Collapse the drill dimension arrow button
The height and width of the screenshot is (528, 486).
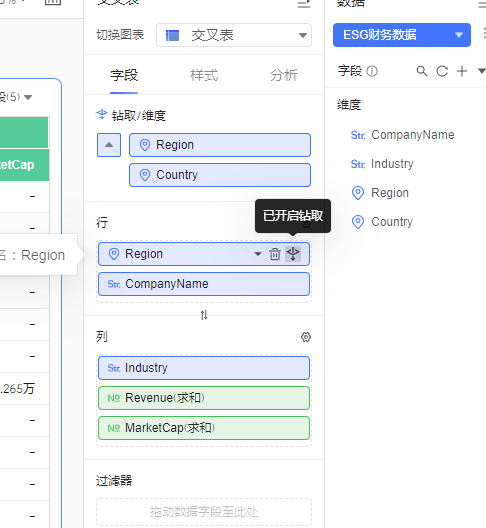click(x=109, y=145)
